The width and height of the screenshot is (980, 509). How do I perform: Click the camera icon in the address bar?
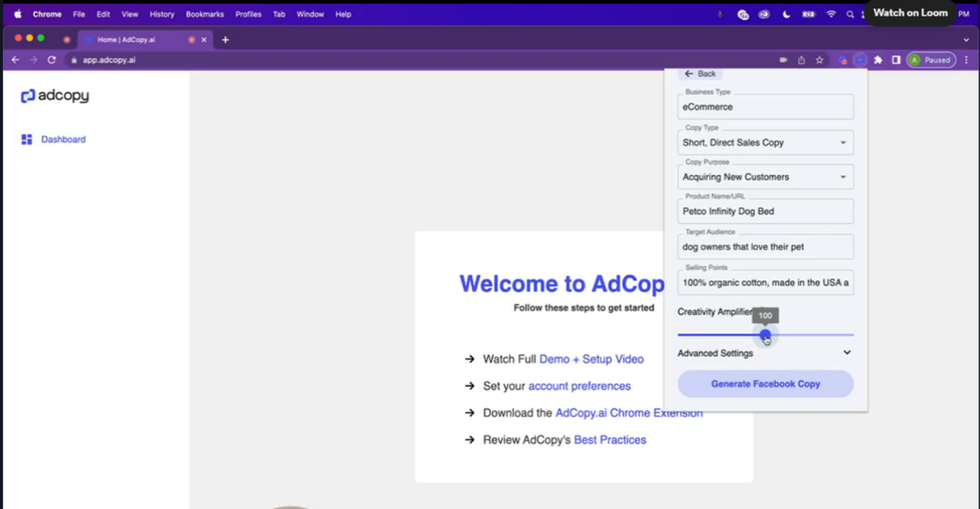(783, 60)
